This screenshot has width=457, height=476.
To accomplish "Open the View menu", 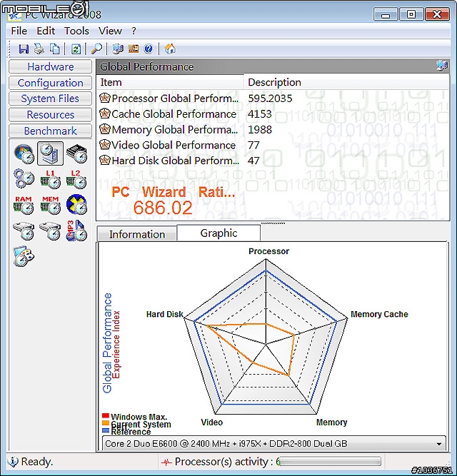I will pyautogui.click(x=110, y=31).
